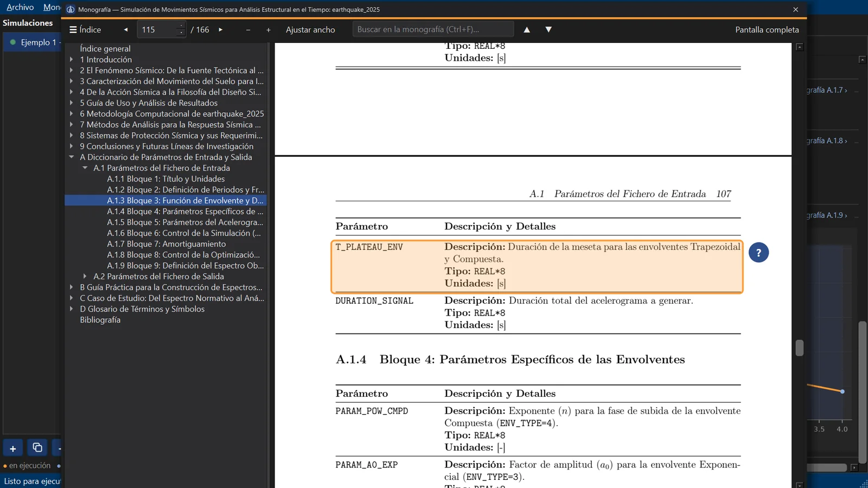Duplicate simulation with copy icon

coord(37,448)
